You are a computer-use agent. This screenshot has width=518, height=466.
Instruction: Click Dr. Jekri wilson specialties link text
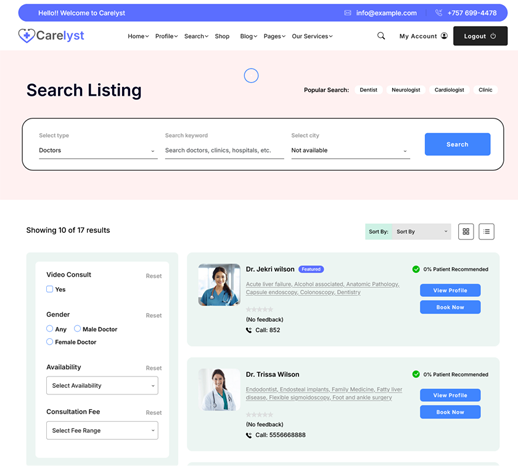coord(322,288)
